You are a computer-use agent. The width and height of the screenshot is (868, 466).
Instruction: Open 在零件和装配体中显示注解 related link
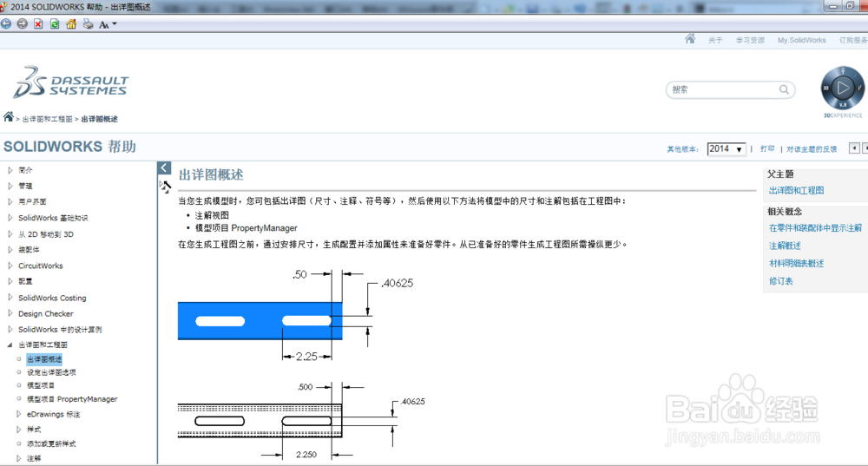pos(815,228)
